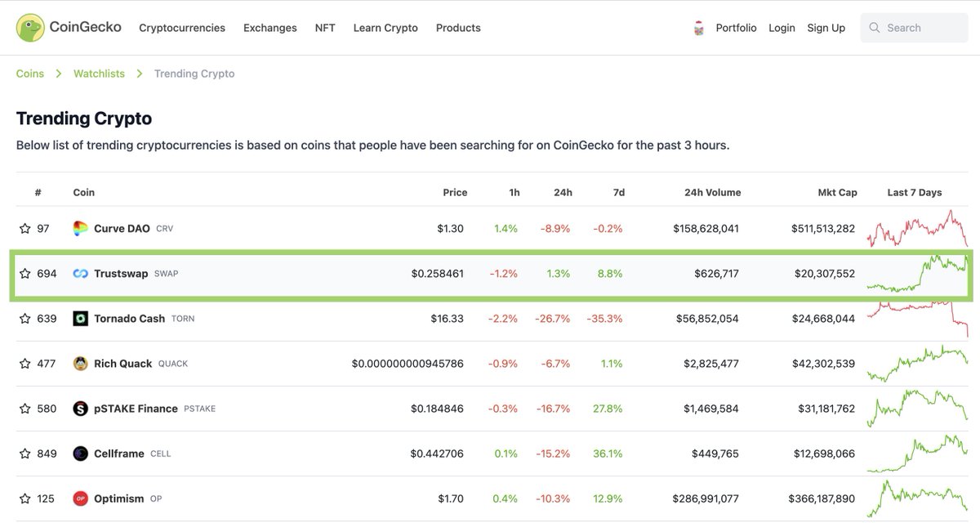
Task: Open the Curve DAO coin page
Action: pyautogui.click(x=122, y=229)
